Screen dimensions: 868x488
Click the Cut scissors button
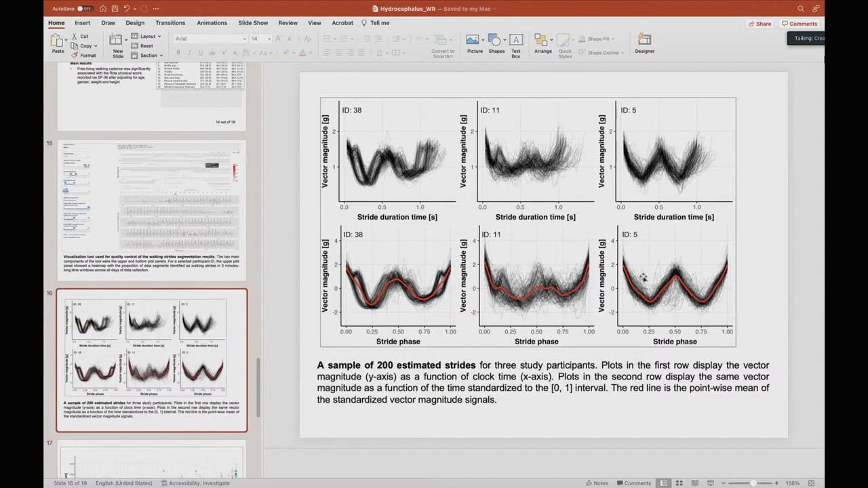point(80,36)
